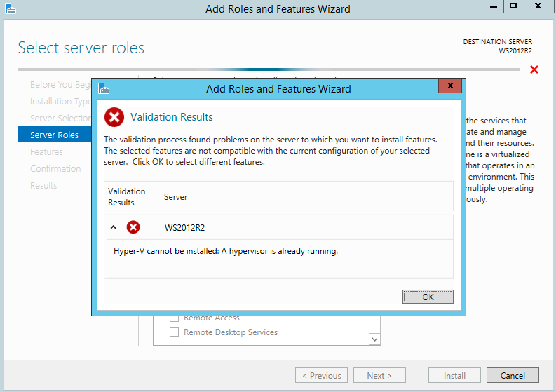This screenshot has height=392, width=556.
Task: Click the wizard icon in the dialog title bar
Action: [104, 88]
